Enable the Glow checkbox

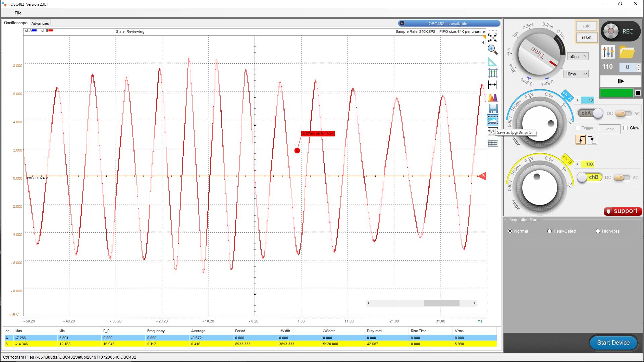click(x=626, y=128)
